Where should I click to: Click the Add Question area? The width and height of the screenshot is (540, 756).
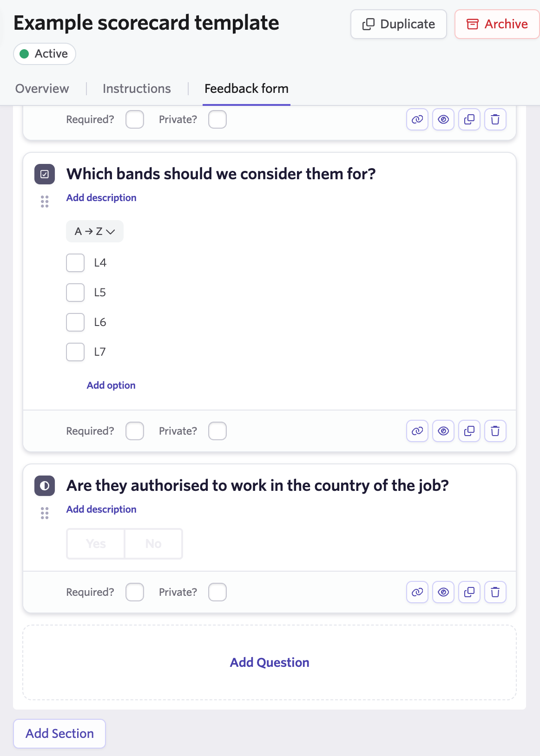pos(270,663)
